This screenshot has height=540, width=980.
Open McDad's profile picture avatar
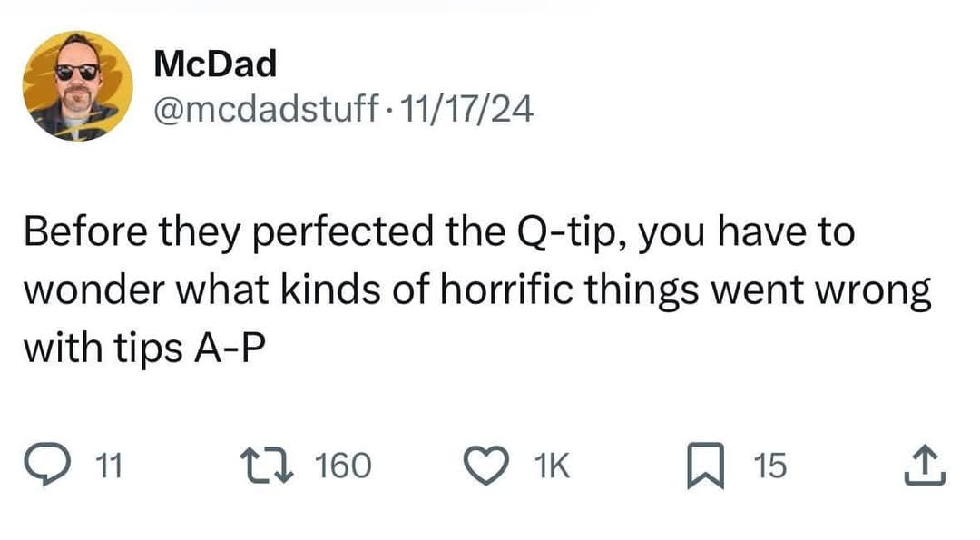pos(77,86)
